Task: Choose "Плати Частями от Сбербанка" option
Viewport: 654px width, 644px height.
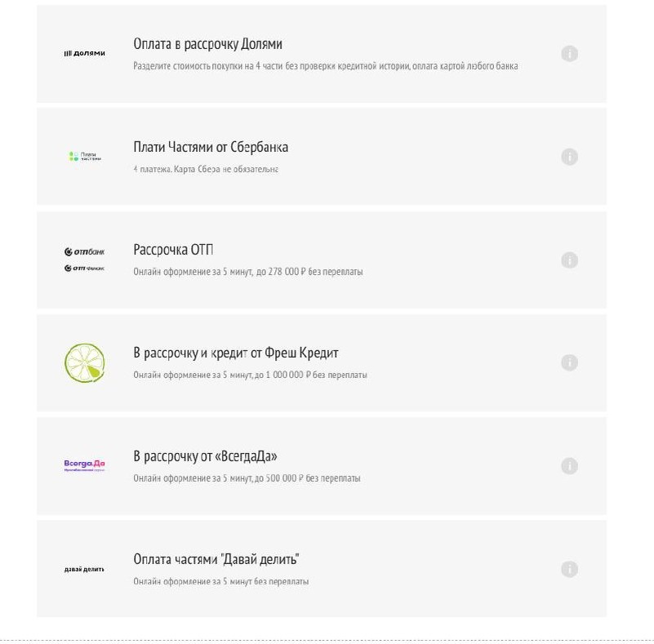Action: point(211,148)
